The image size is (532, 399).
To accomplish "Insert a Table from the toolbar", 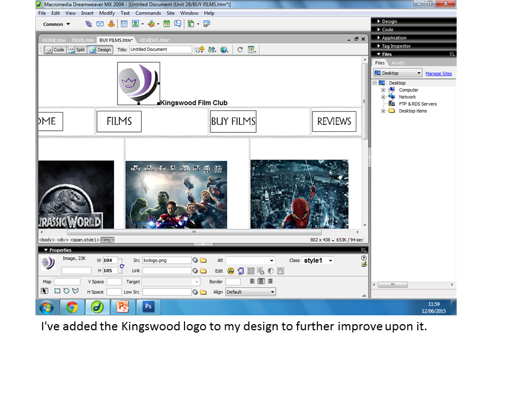I will point(124,24).
